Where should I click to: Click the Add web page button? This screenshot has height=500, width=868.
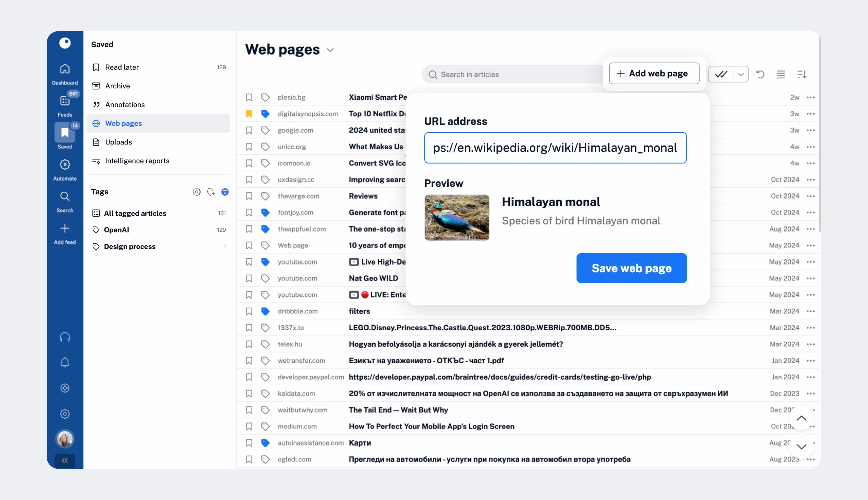(654, 74)
